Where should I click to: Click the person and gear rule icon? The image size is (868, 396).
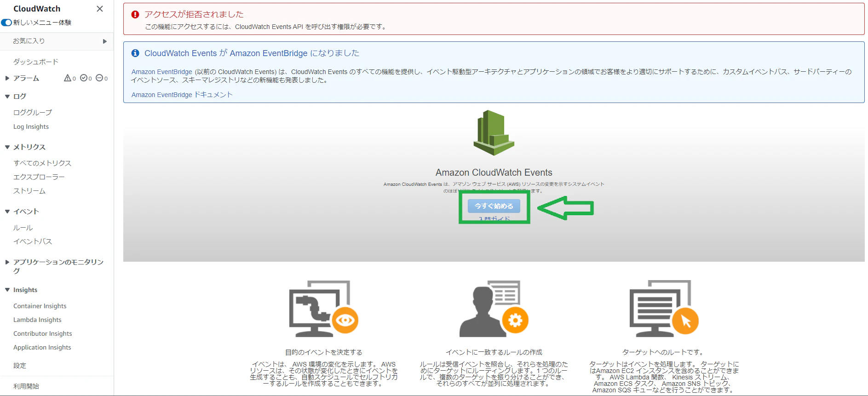494,309
